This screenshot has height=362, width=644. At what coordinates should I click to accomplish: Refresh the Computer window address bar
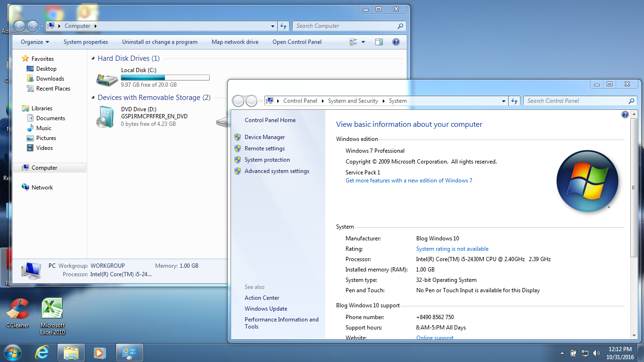point(283,26)
